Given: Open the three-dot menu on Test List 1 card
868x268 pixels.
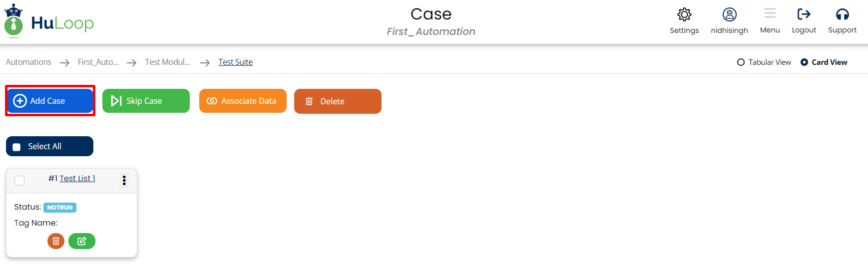Looking at the screenshot, I should [124, 180].
